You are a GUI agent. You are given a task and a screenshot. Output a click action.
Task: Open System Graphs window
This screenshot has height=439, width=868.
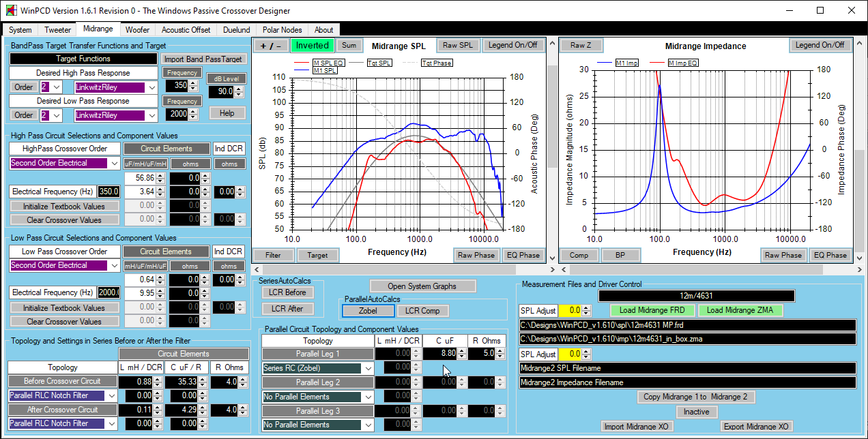click(x=422, y=286)
